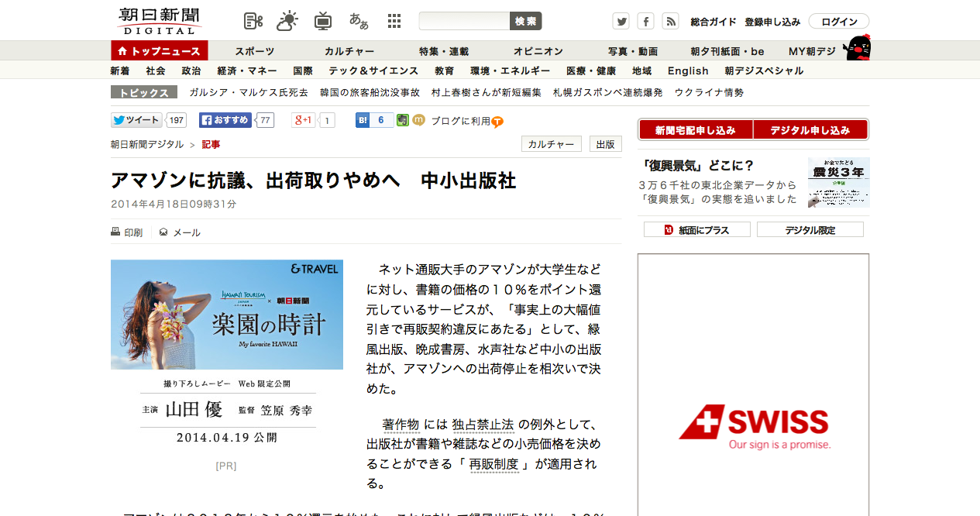Image resolution: width=980 pixels, height=516 pixels.
Task: Click the red 紙面にプラス icon
Action: coord(669,229)
